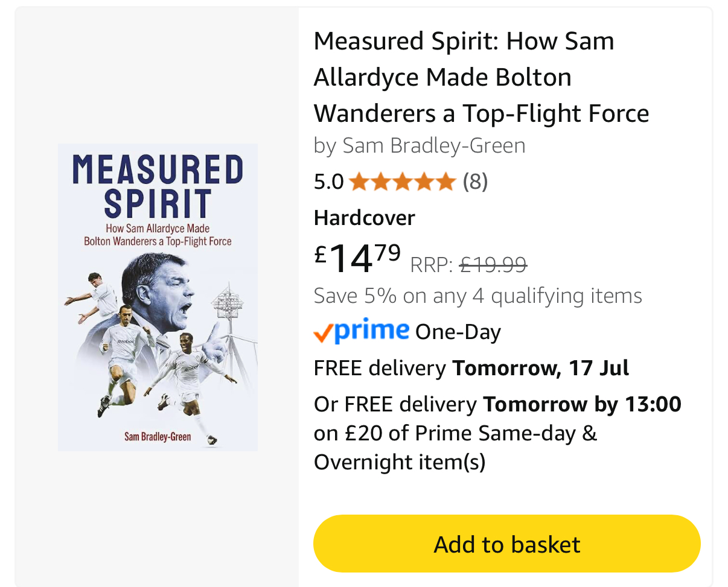Viewport: 728px width, 587px height.
Task: Click the last orange rating star
Action: click(x=445, y=181)
